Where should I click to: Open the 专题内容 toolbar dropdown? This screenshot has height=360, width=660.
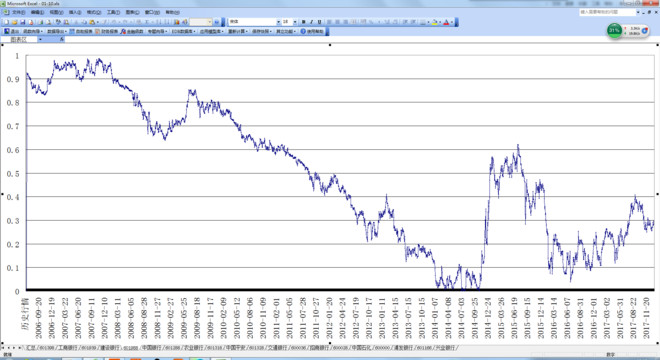pos(157,31)
